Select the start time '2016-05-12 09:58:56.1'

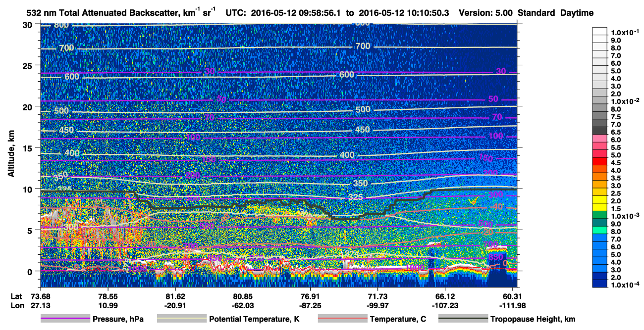pos(295,13)
